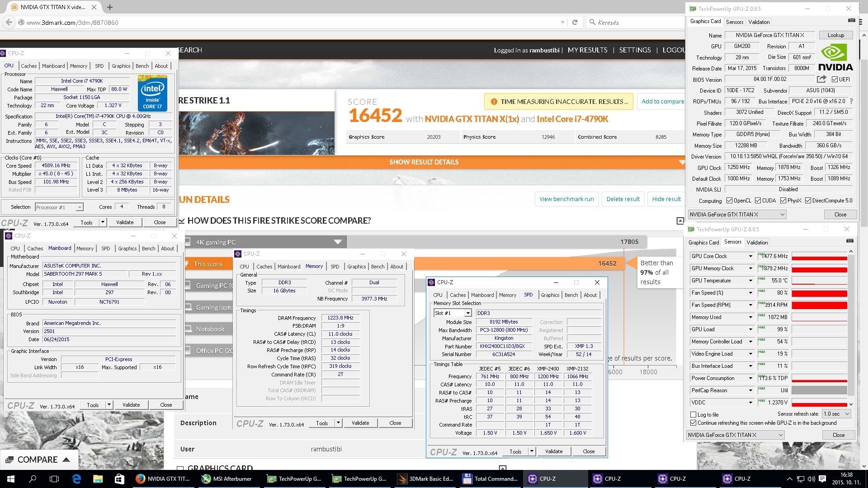Click Hide result button

666,199
